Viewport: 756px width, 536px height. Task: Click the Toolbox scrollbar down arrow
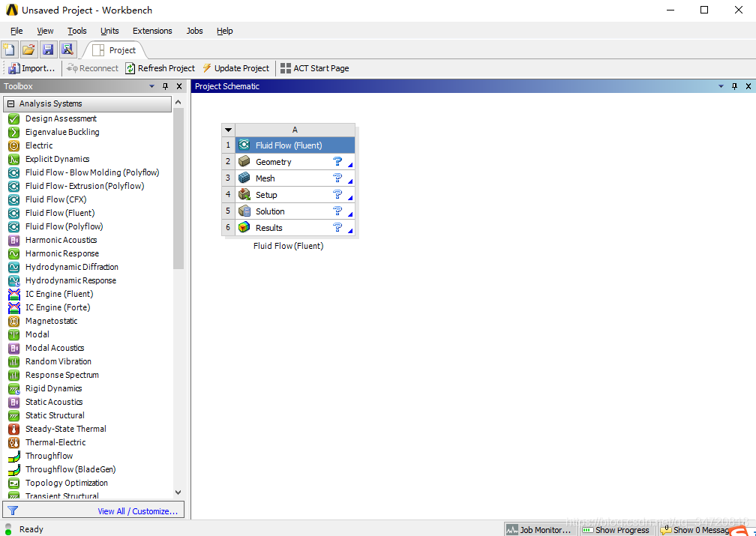click(x=178, y=492)
